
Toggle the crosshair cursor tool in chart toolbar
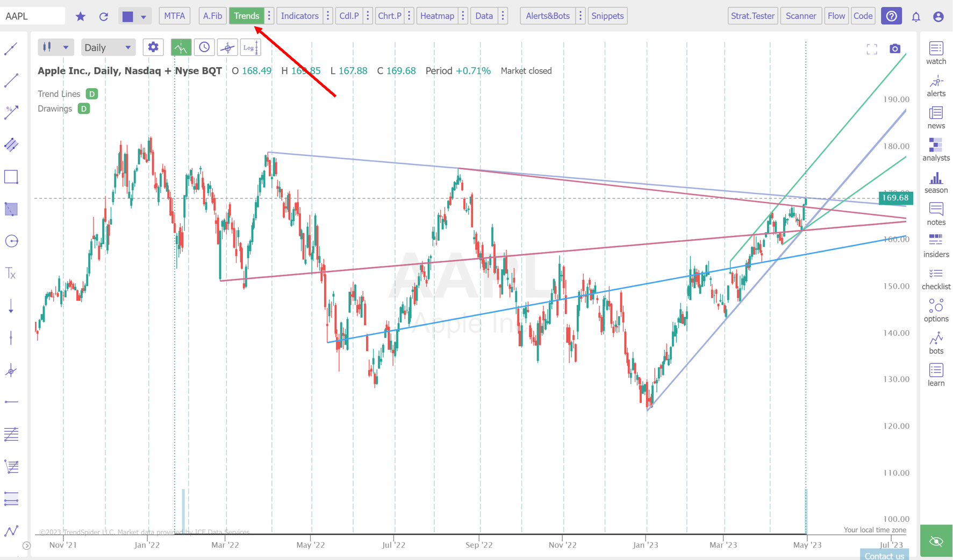pyautogui.click(x=227, y=47)
